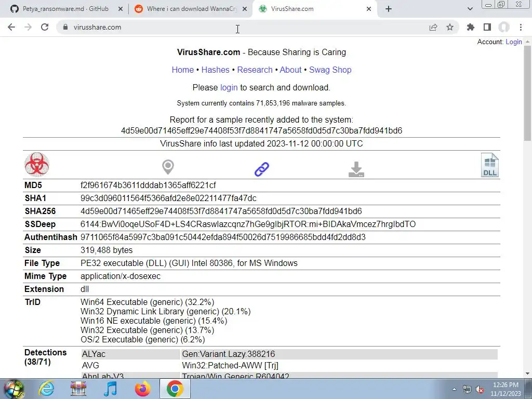The width and height of the screenshot is (532, 399).
Task: Click the dll extension value
Action: tap(85, 289)
